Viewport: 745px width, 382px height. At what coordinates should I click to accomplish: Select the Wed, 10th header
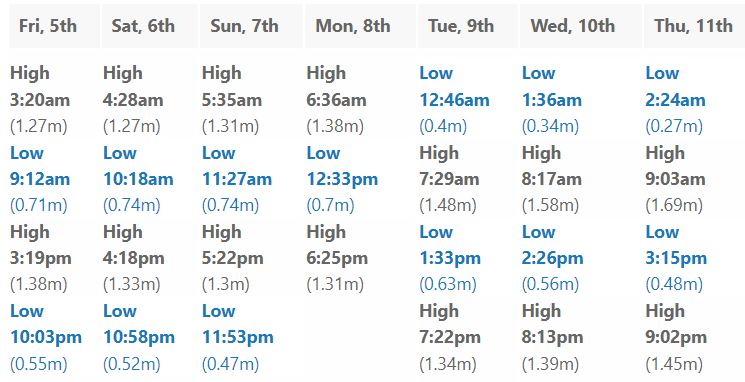point(573,26)
